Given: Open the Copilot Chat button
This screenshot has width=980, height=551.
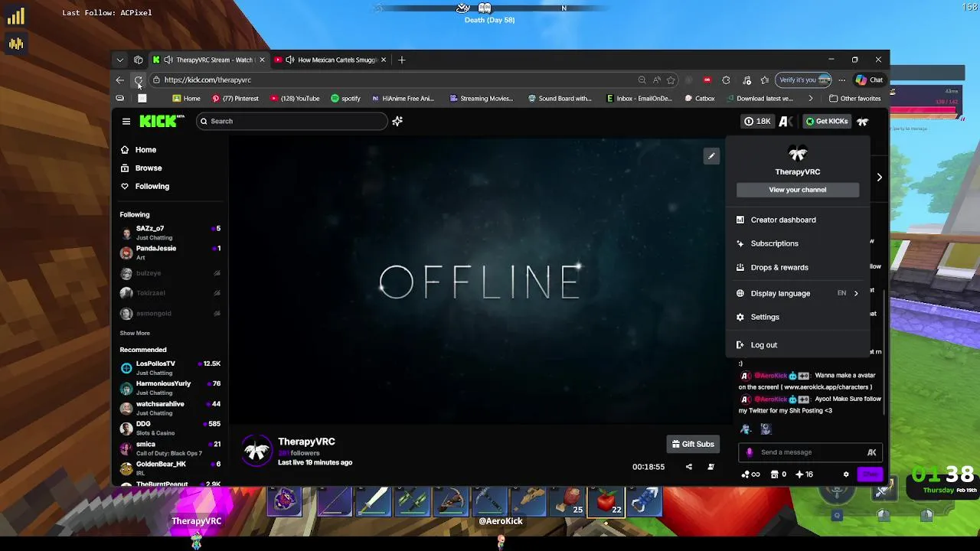Looking at the screenshot, I should click(869, 80).
